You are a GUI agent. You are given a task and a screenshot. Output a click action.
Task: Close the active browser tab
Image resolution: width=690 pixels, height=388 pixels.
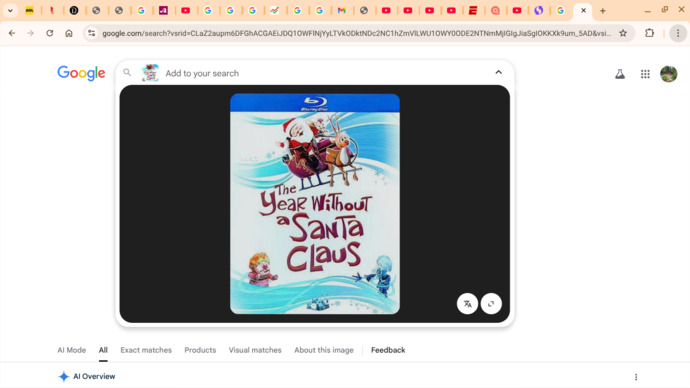click(x=584, y=11)
